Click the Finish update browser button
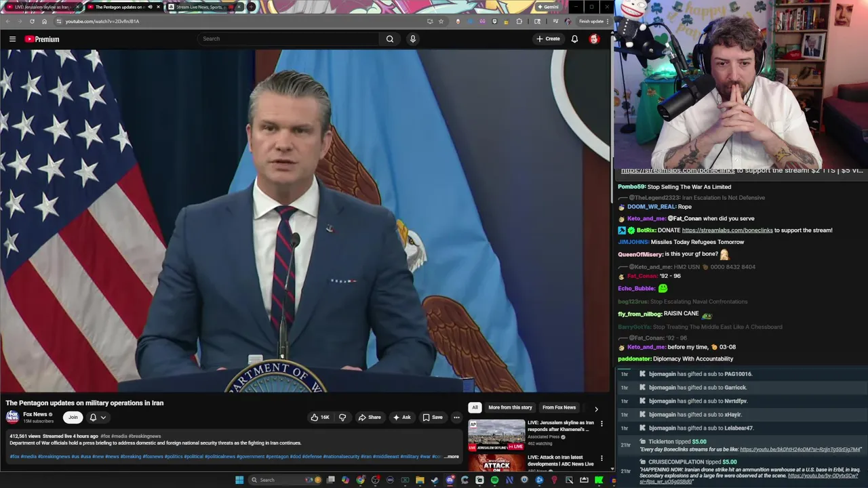 coord(591,21)
